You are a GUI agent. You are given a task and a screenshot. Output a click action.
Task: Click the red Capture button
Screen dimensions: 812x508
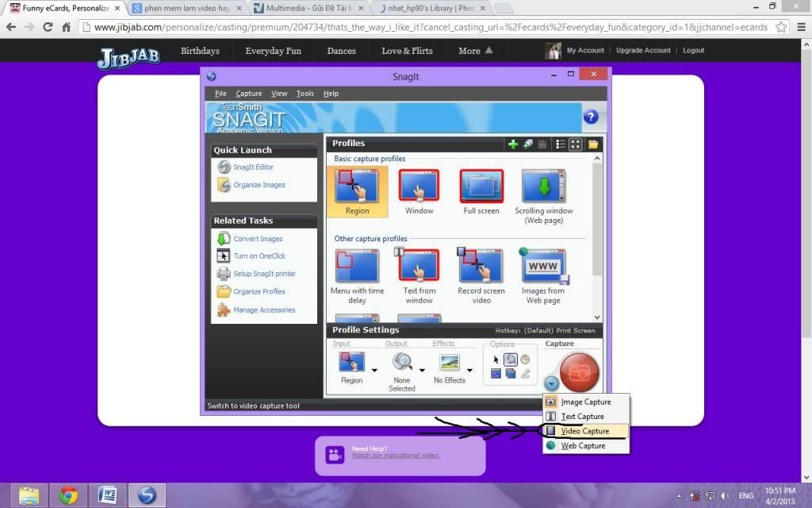[579, 371]
